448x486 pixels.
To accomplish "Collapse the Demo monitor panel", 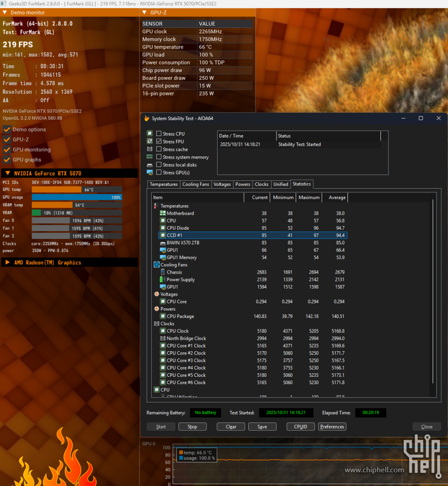I will [5, 12].
